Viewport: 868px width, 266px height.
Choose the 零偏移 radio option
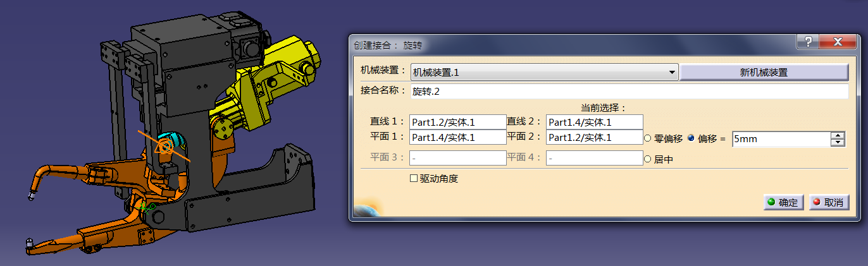click(648, 138)
